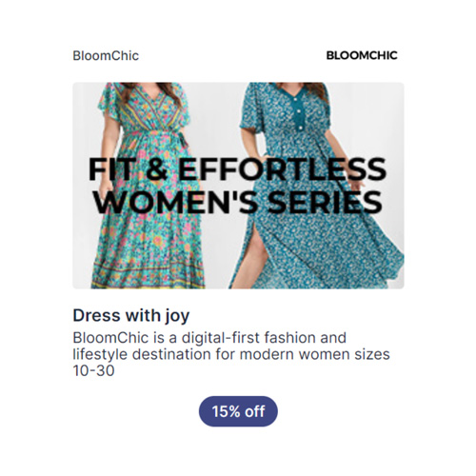Click the striped hem of the floral dress
Image resolution: width=476 pixels, height=476 pixels.
(148, 274)
